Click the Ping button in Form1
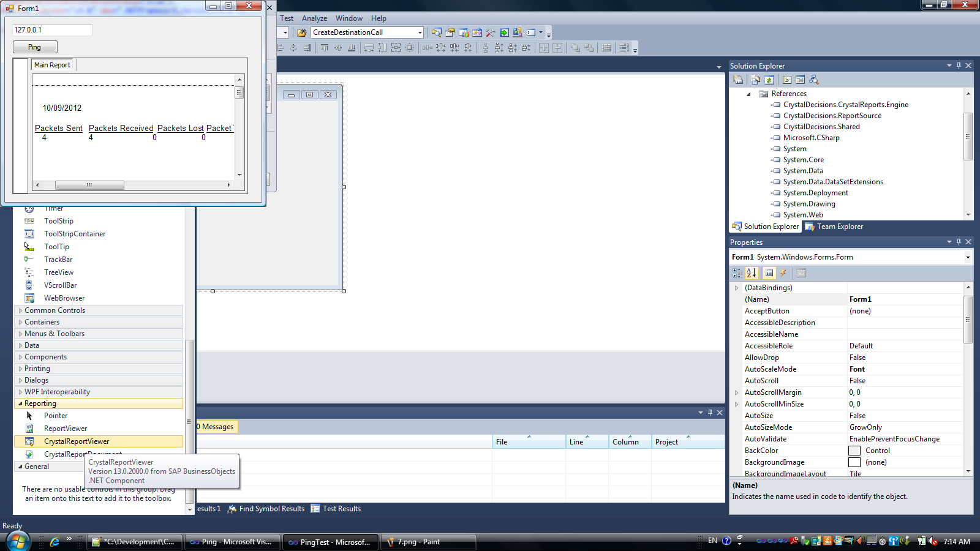Viewport: 980px width, 551px height. 34,47
